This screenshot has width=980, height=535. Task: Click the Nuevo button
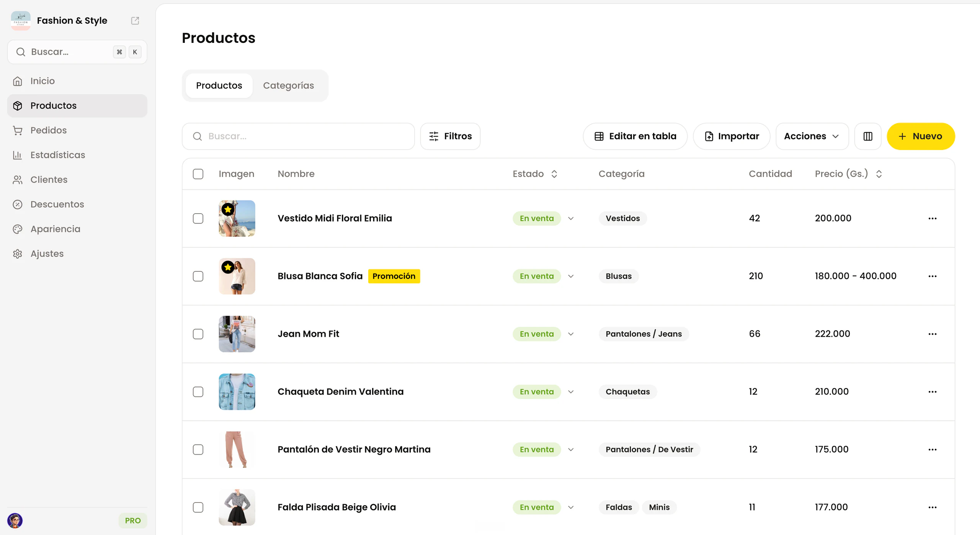921,136
